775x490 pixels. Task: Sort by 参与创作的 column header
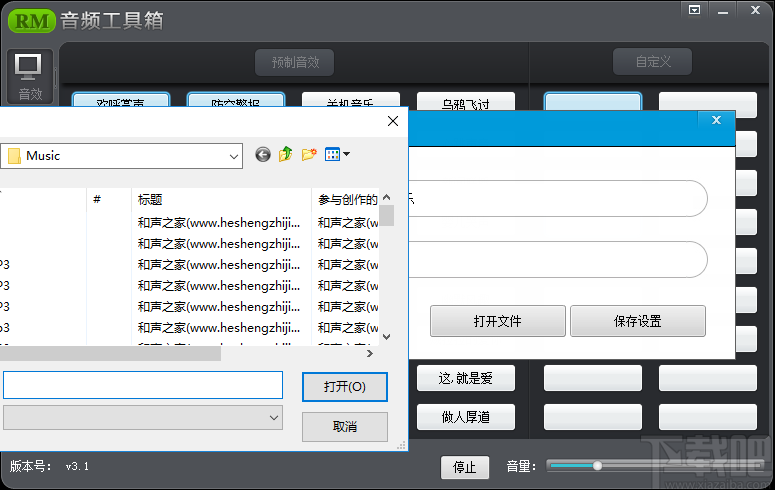pos(346,200)
